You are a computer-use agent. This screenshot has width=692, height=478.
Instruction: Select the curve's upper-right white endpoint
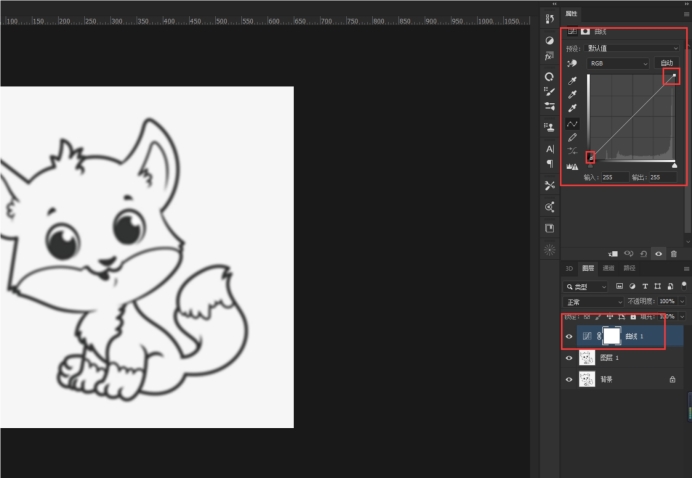pyautogui.click(x=674, y=75)
